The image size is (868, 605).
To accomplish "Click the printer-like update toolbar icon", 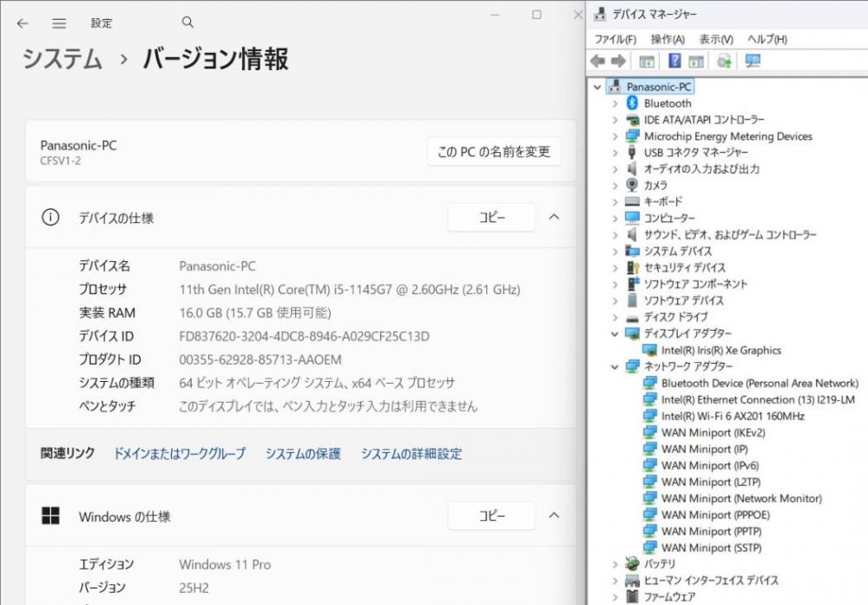I will tap(724, 61).
